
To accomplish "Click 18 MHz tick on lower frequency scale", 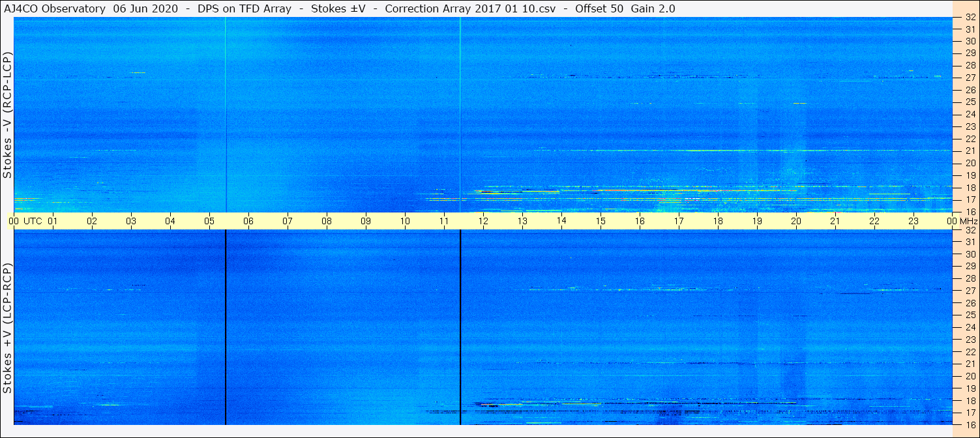I will tap(970, 400).
